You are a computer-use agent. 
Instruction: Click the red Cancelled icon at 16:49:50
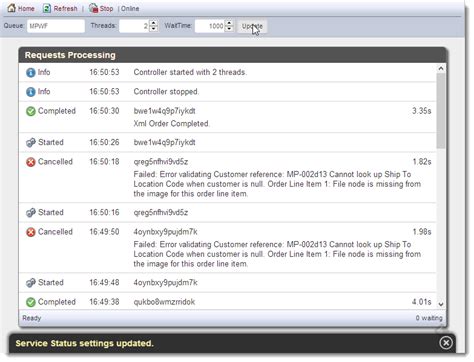31,232
